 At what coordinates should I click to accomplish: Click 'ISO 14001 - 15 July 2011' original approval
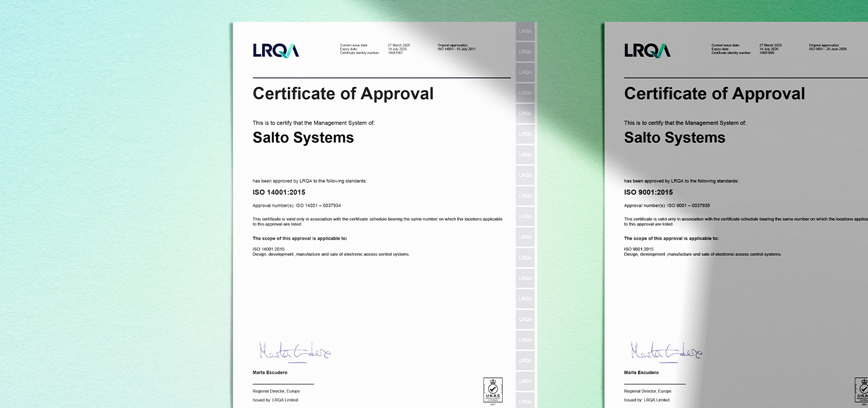point(457,49)
